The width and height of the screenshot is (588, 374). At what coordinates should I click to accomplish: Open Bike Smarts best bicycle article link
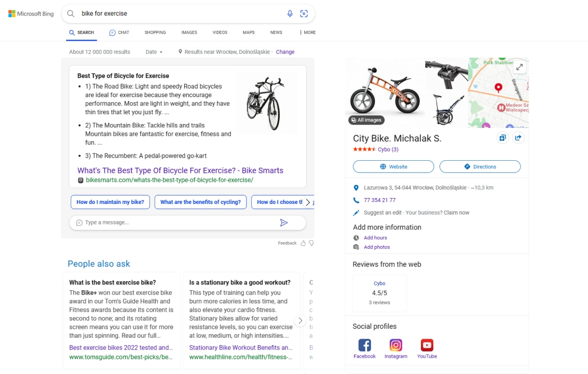point(180,171)
